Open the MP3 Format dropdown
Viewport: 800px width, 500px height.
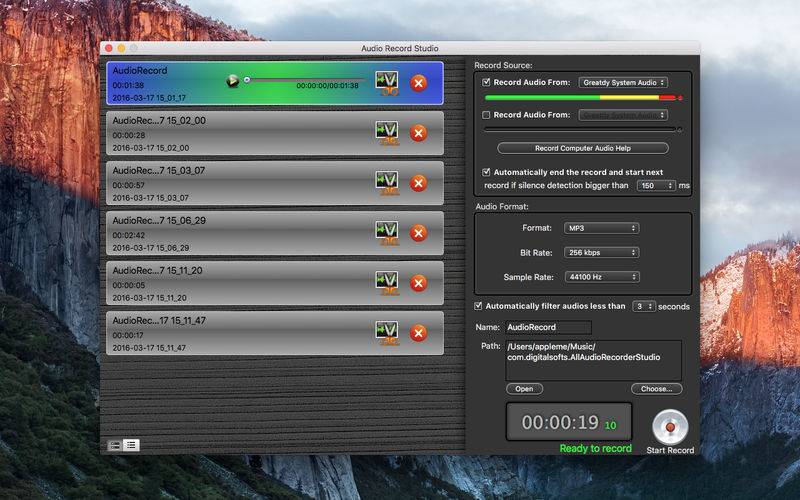click(x=602, y=228)
